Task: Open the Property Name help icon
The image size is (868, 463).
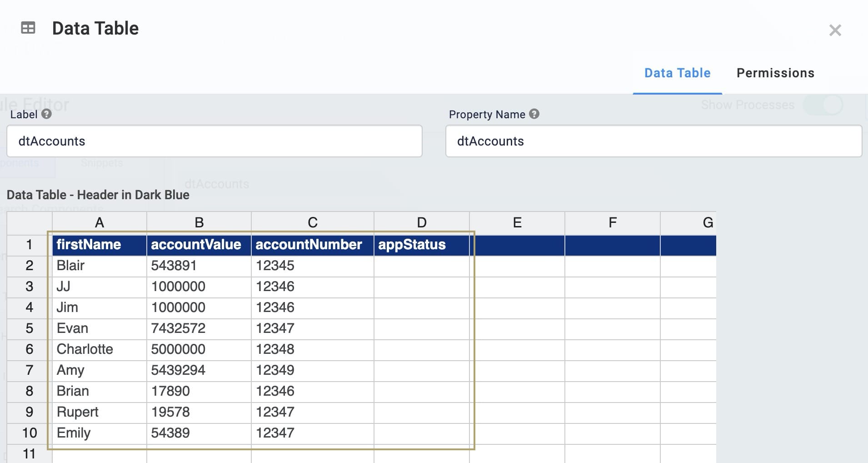Action: [x=534, y=114]
